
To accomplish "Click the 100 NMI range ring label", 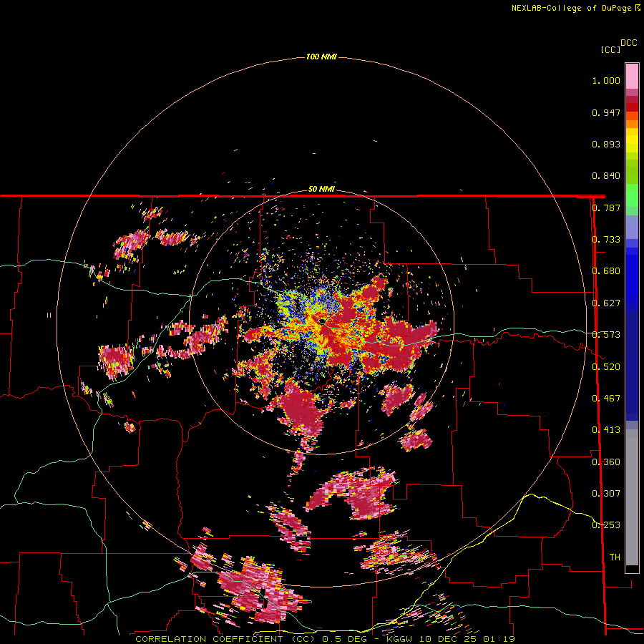I will (321, 57).
